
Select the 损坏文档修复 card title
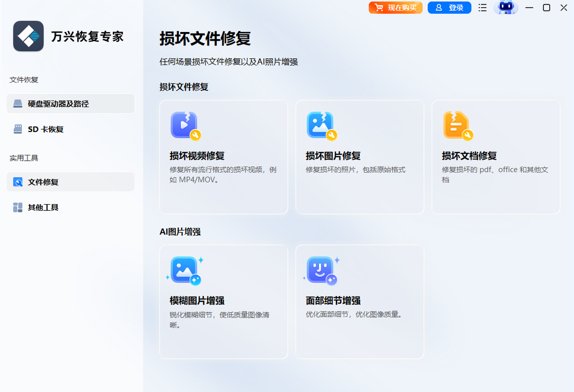pos(469,156)
